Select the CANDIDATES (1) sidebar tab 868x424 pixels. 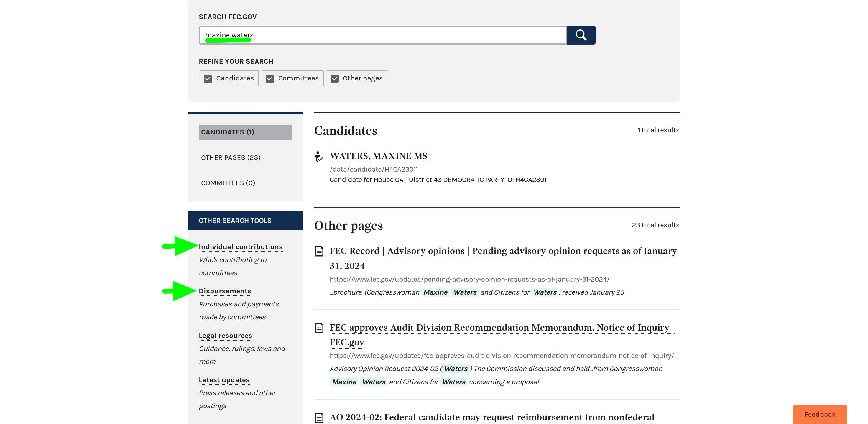coord(245,132)
